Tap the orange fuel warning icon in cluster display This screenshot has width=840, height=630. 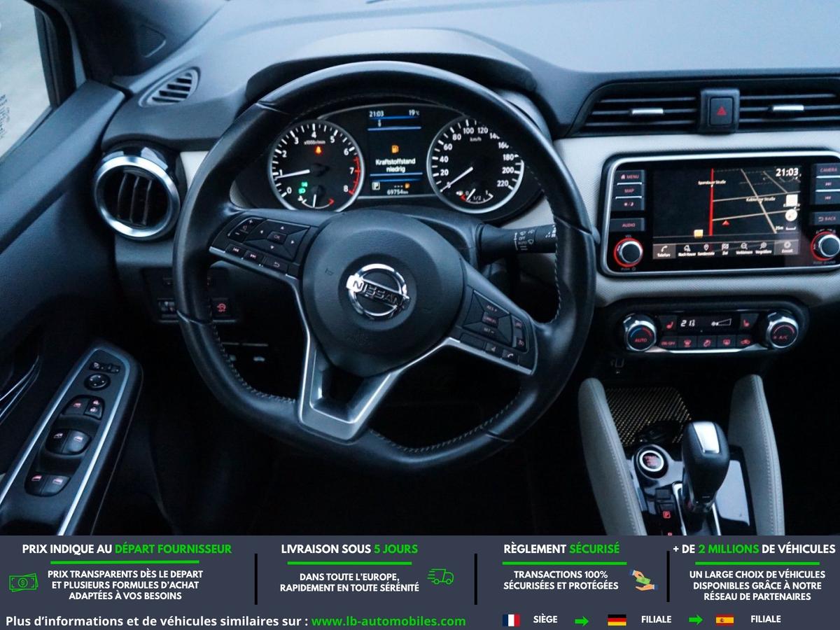click(x=395, y=148)
